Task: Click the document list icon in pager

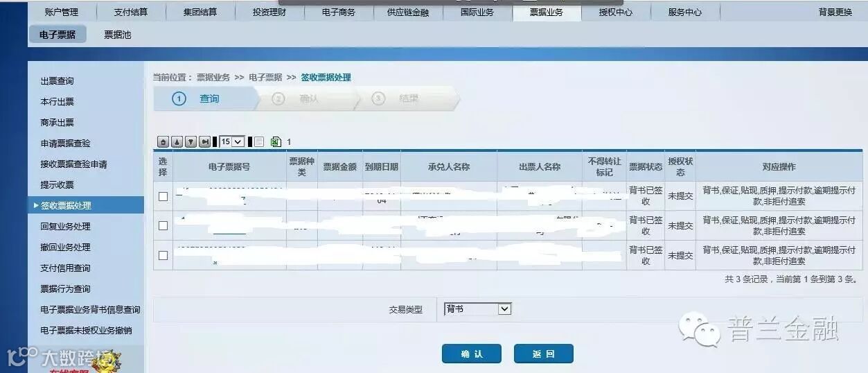Action: [x=259, y=141]
